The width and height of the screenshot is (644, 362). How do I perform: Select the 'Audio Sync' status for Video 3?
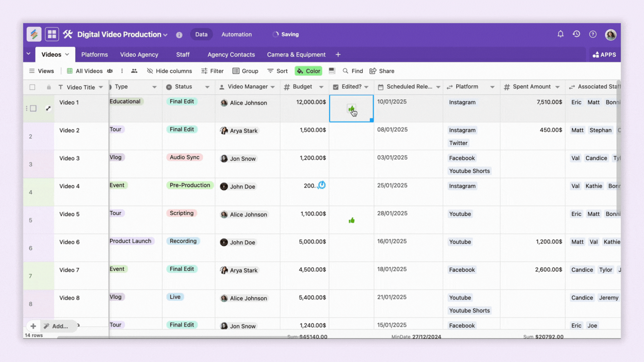[185, 157]
